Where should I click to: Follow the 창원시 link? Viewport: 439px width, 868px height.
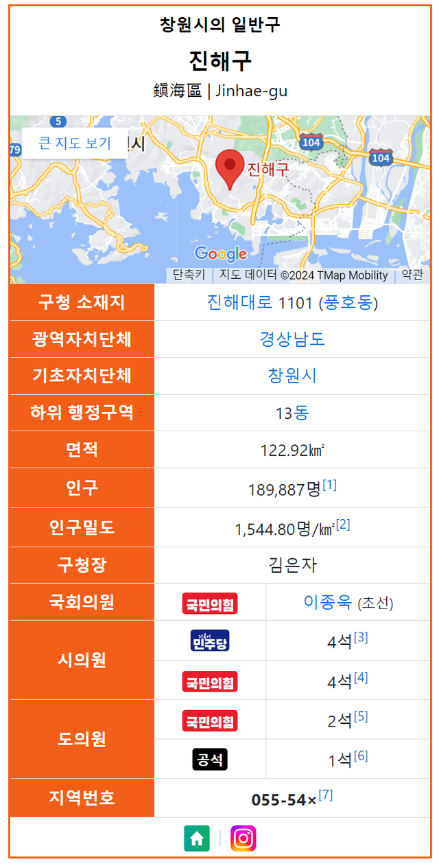(292, 376)
